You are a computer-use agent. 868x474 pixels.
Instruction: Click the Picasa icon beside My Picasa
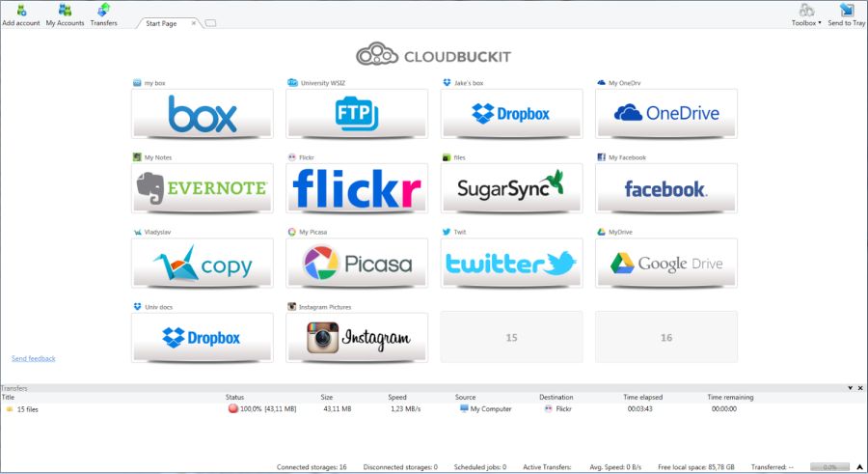click(291, 232)
